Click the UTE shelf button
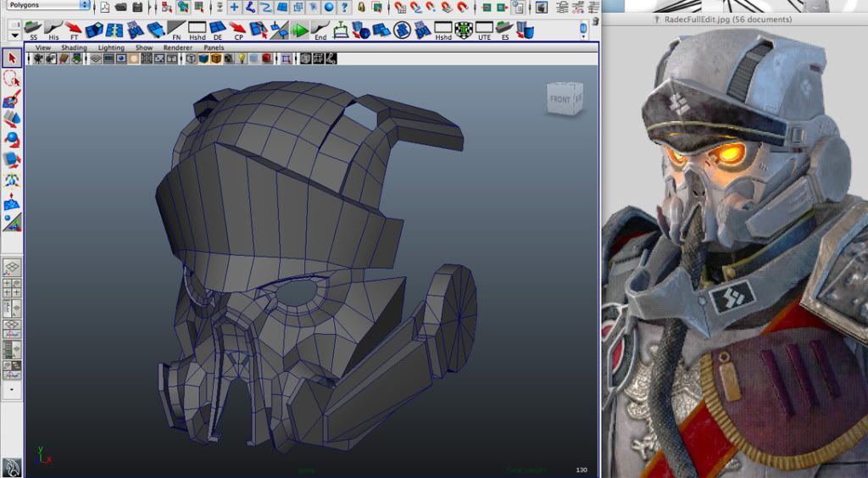Image resolution: width=868 pixels, height=478 pixels. point(484,31)
